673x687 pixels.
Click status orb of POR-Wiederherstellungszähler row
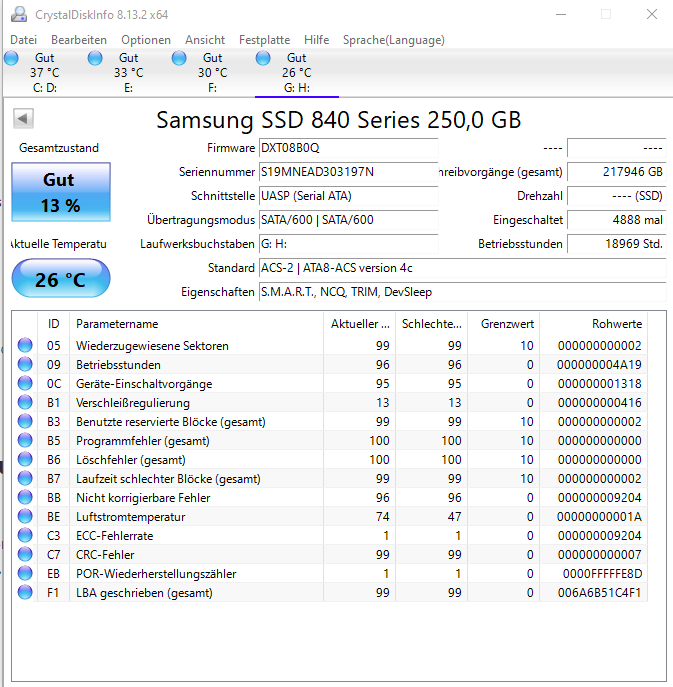tap(25, 573)
